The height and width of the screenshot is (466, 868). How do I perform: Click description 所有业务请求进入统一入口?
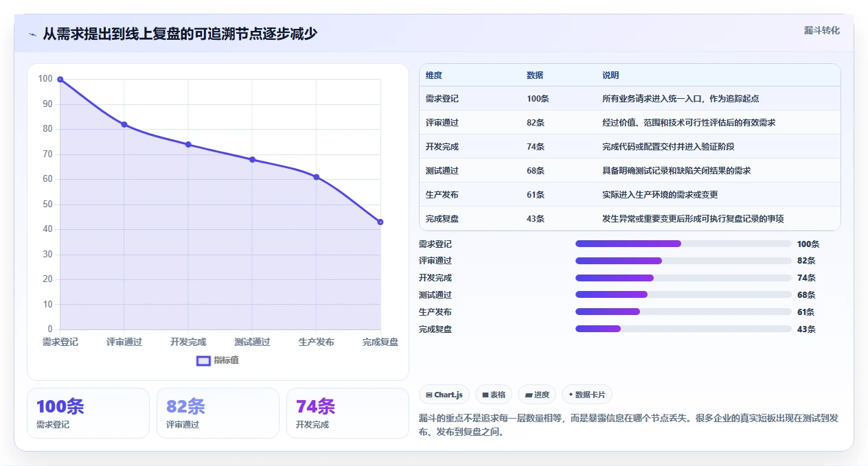pyautogui.click(x=681, y=99)
